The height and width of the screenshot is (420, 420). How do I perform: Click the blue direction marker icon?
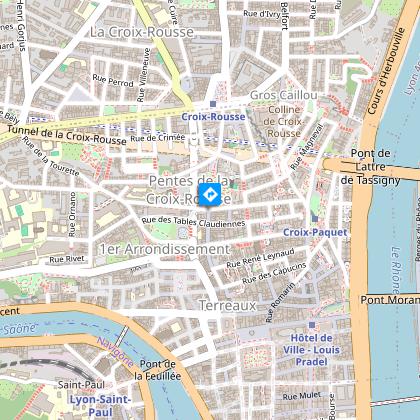pyautogui.click(x=210, y=194)
